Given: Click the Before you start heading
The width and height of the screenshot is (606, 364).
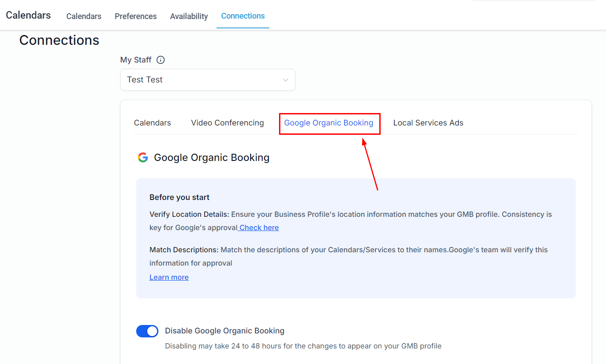Looking at the screenshot, I should (180, 197).
